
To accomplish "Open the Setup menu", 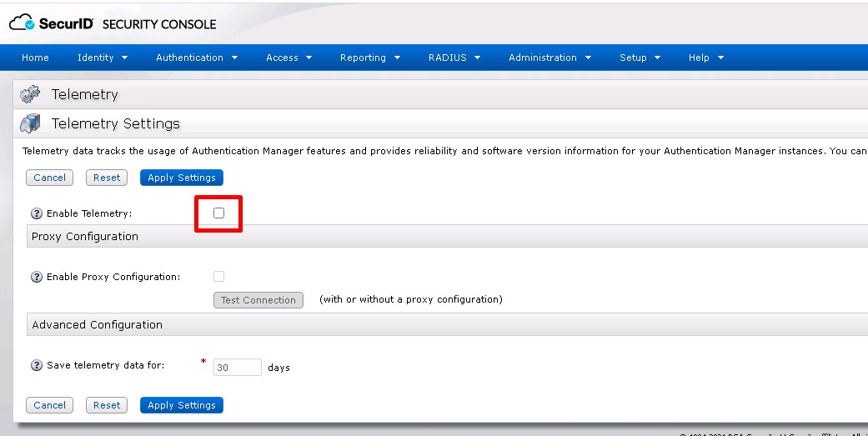I will (x=640, y=58).
